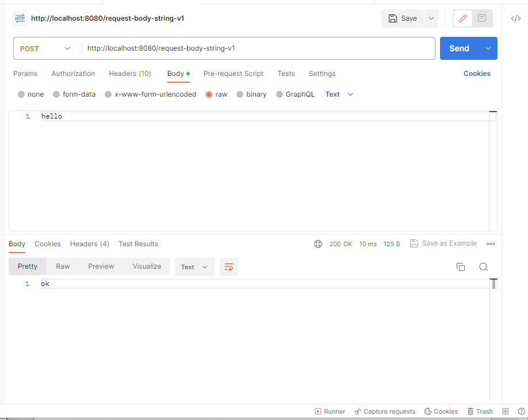Open the response Headers (4) tab
Image resolution: width=528 pixels, height=420 pixels.
click(x=90, y=244)
